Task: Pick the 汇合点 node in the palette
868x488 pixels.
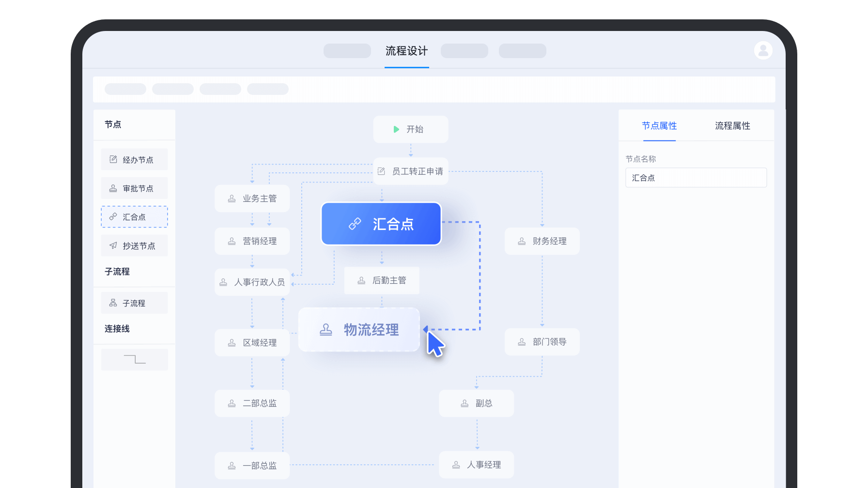Action: 134,217
